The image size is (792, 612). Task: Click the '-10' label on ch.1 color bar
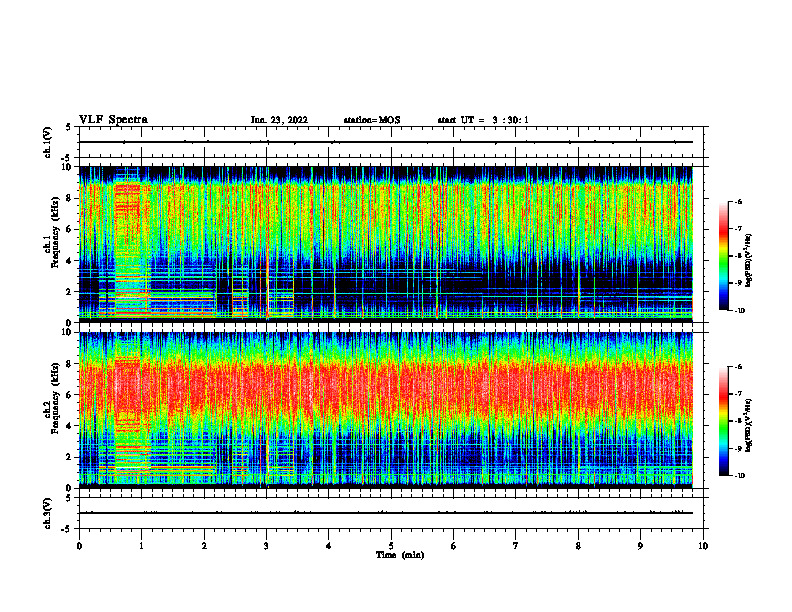tap(740, 311)
